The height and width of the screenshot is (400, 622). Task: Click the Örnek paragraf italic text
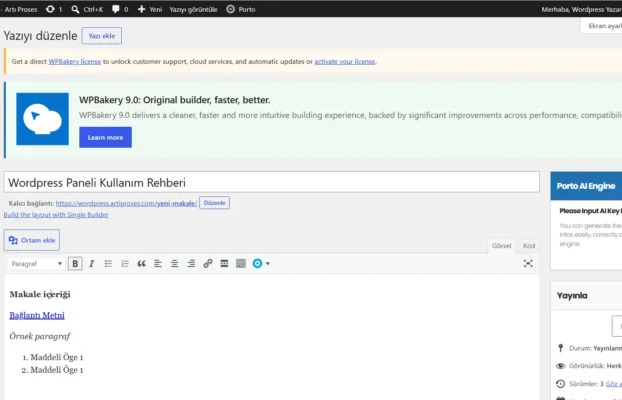[40, 336]
